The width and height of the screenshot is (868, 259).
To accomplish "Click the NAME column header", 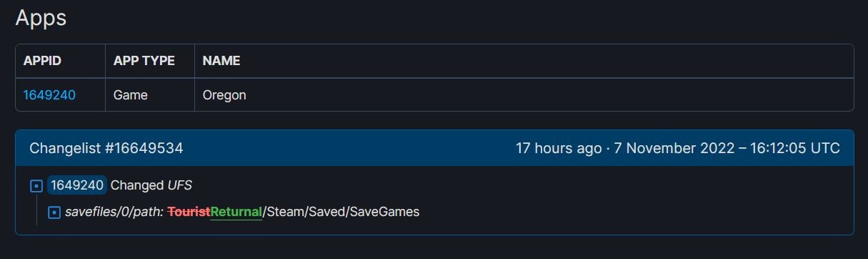I will (x=221, y=61).
